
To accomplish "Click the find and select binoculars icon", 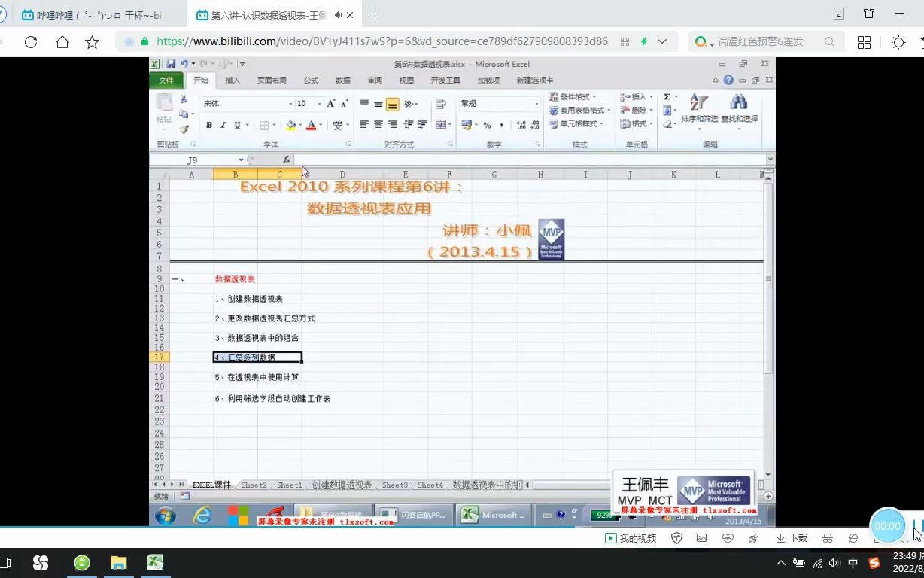I will click(x=738, y=102).
